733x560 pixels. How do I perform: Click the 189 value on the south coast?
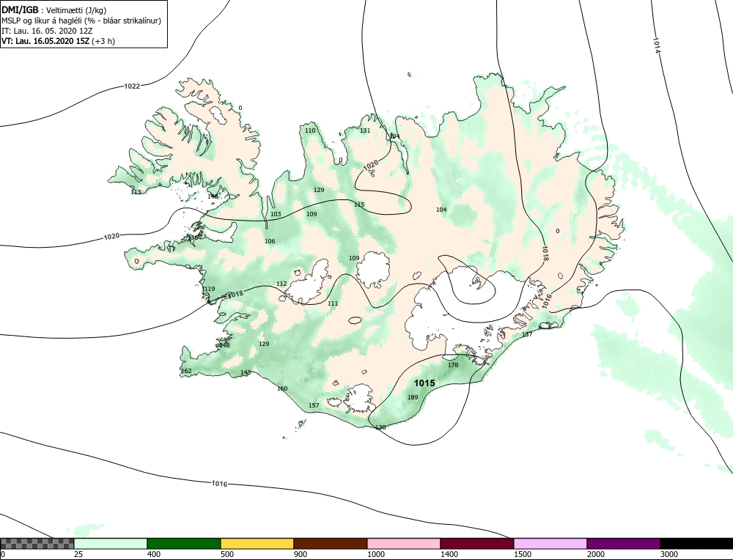(x=413, y=397)
